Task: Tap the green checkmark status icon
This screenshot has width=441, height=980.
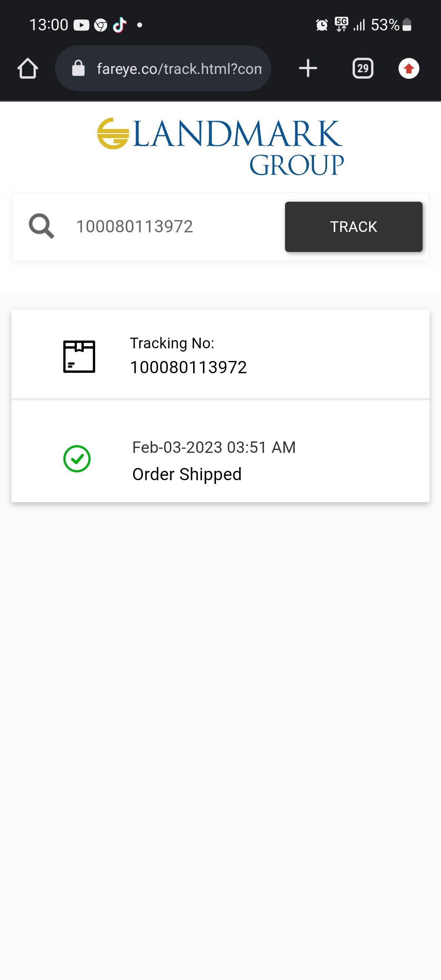Action: click(x=77, y=459)
